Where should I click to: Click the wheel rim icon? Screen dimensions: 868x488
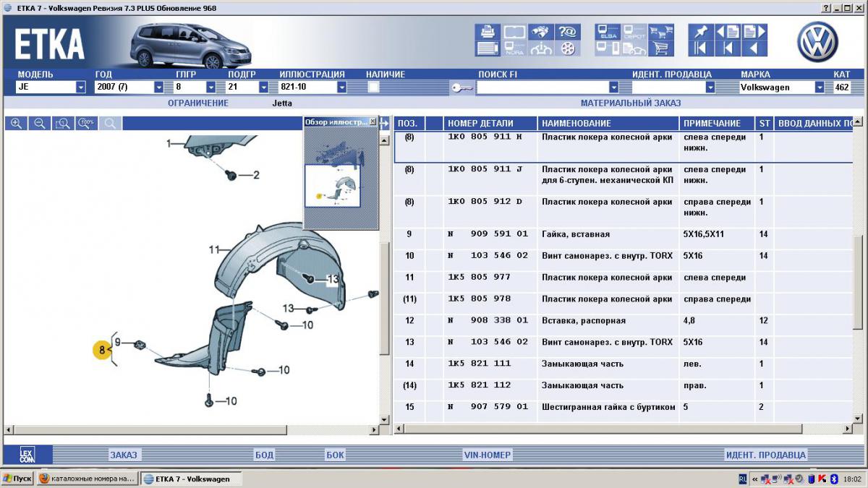pos(567,48)
